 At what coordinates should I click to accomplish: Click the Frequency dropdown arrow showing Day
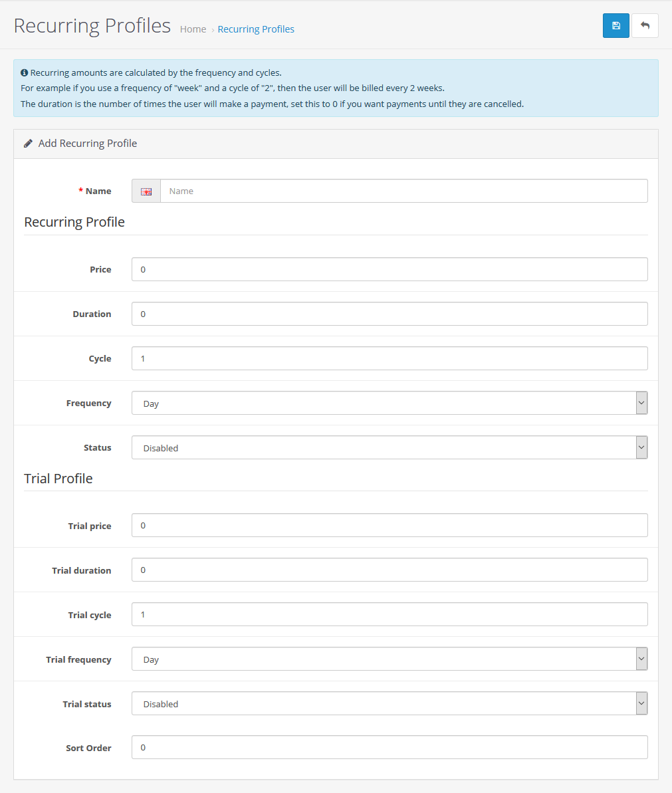tap(641, 403)
